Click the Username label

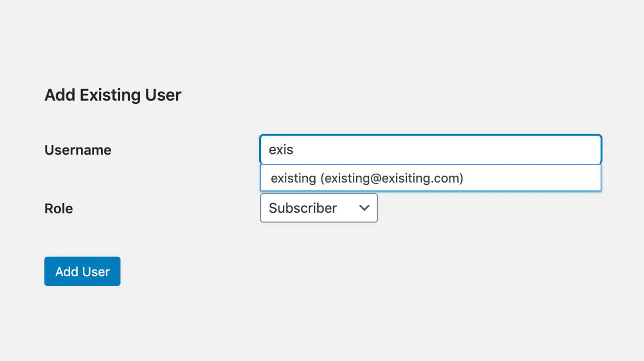(x=78, y=150)
